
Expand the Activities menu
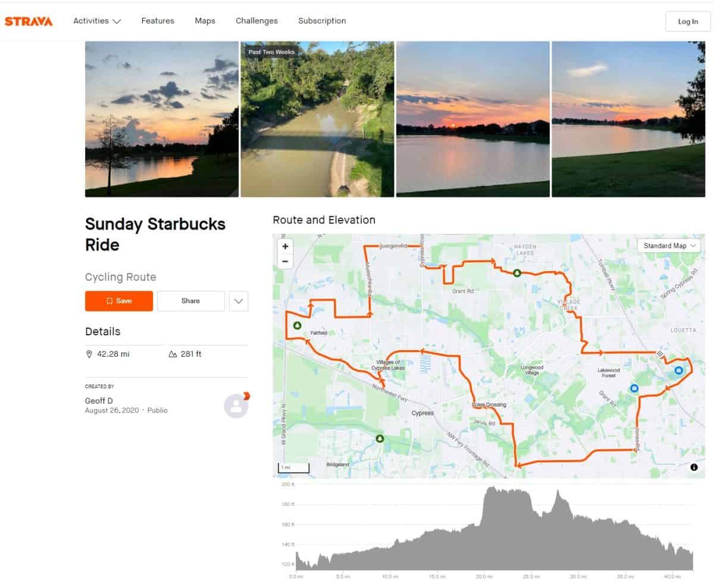(x=97, y=21)
